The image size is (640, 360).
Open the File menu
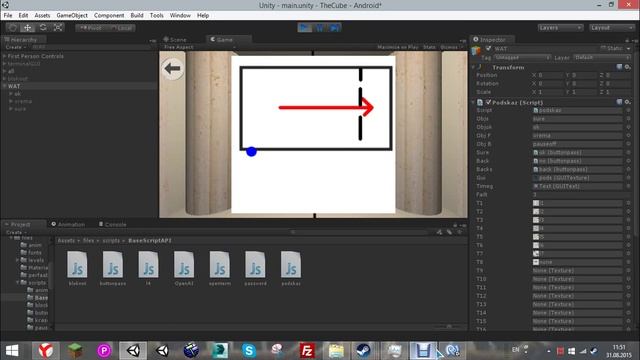(x=8, y=16)
